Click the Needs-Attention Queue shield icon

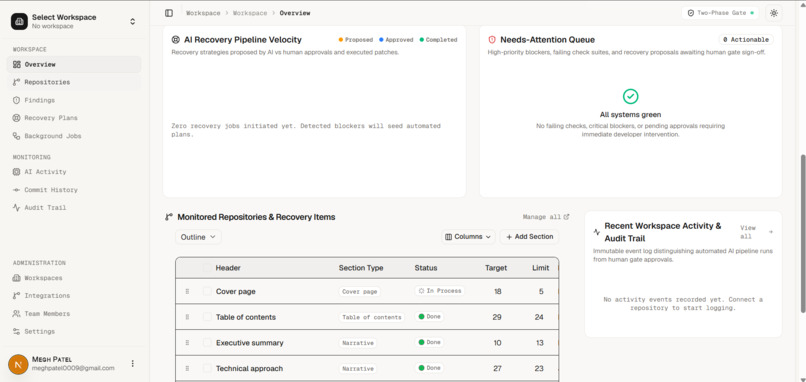[x=492, y=40]
